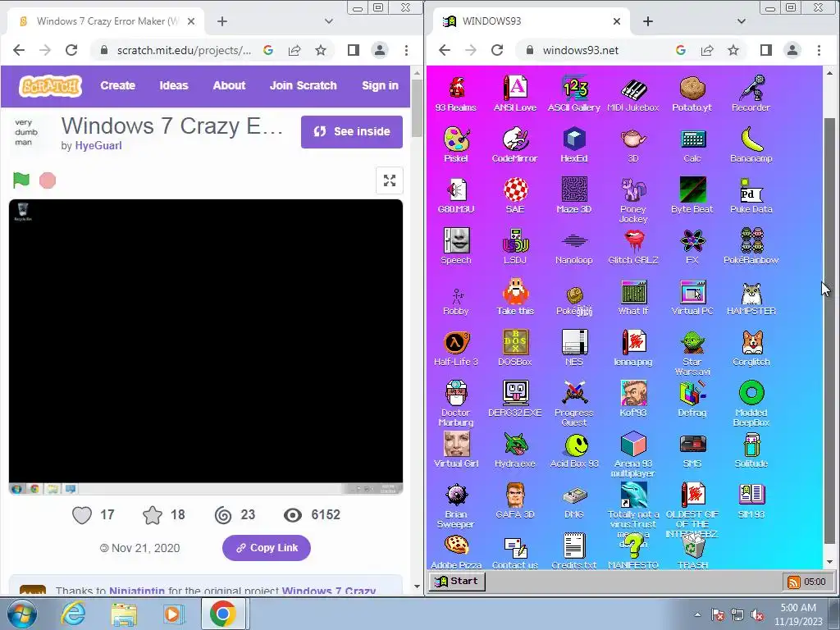Open the LSDJ icon

(x=515, y=246)
